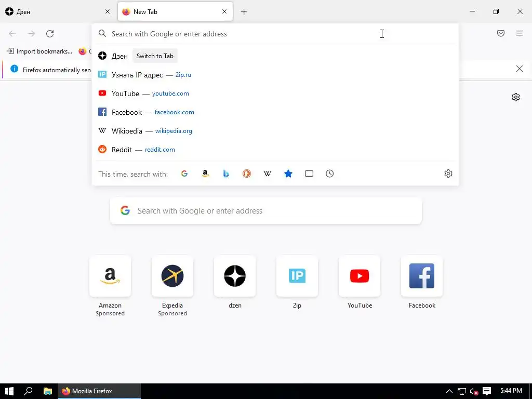The height and width of the screenshot is (399, 532).
Task: Search in History via clock icon
Action: click(x=330, y=174)
